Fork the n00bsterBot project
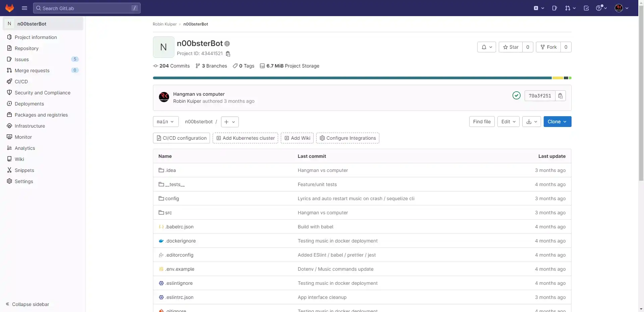Image resolution: width=644 pixels, height=312 pixels. pyautogui.click(x=548, y=47)
